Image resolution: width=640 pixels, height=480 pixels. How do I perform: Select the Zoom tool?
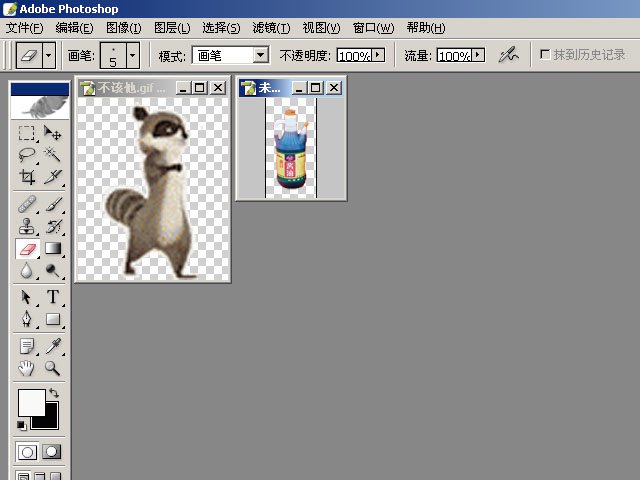coord(52,368)
